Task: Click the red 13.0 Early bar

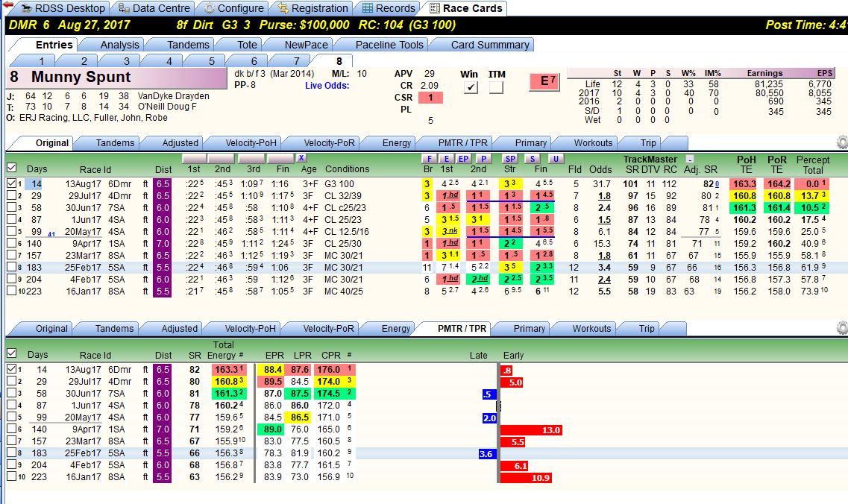Action: (x=532, y=430)
